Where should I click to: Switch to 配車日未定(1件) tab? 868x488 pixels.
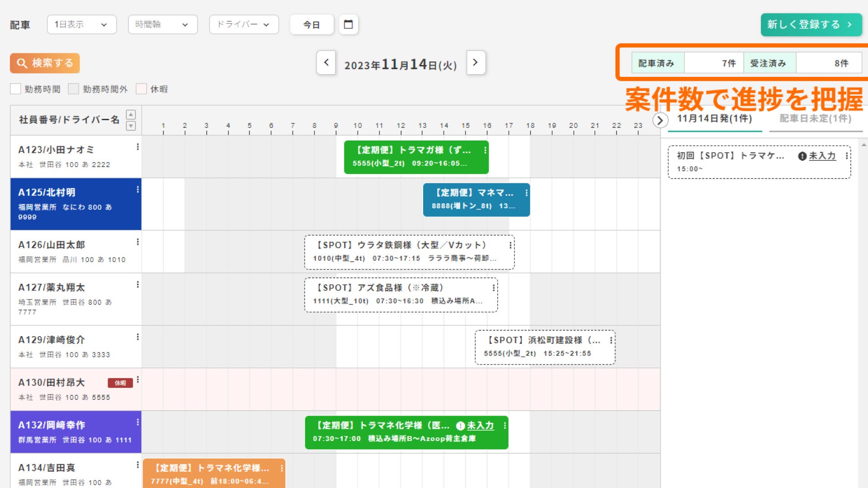[x=815, y=119]
